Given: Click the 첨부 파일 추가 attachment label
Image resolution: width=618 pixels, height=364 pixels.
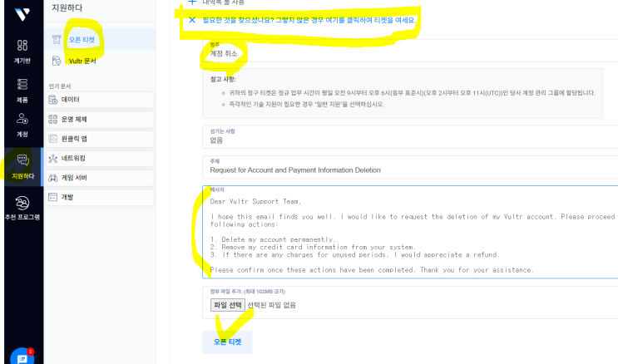Looking at the screenshot, I should tap(248, 292).
